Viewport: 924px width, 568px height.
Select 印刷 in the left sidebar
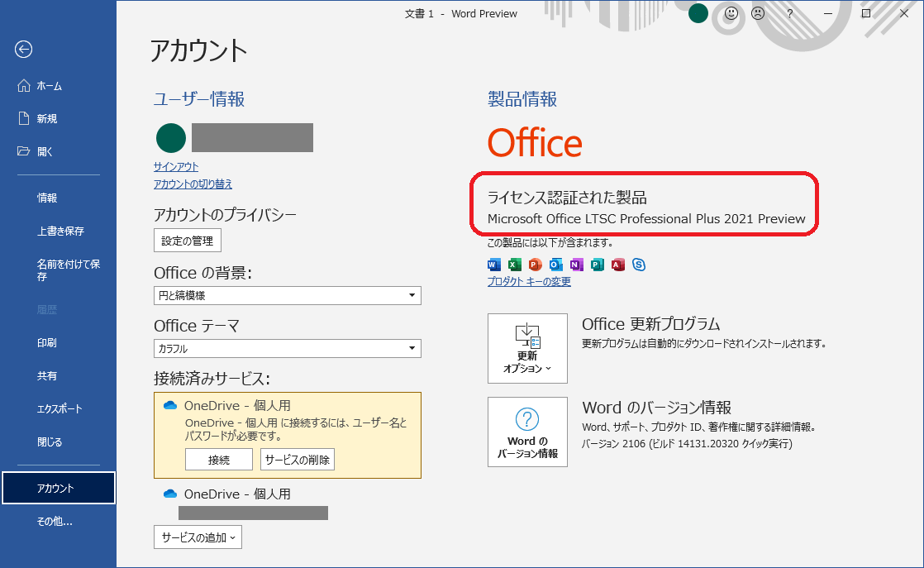pyautogui.click(x=47, y=342)
